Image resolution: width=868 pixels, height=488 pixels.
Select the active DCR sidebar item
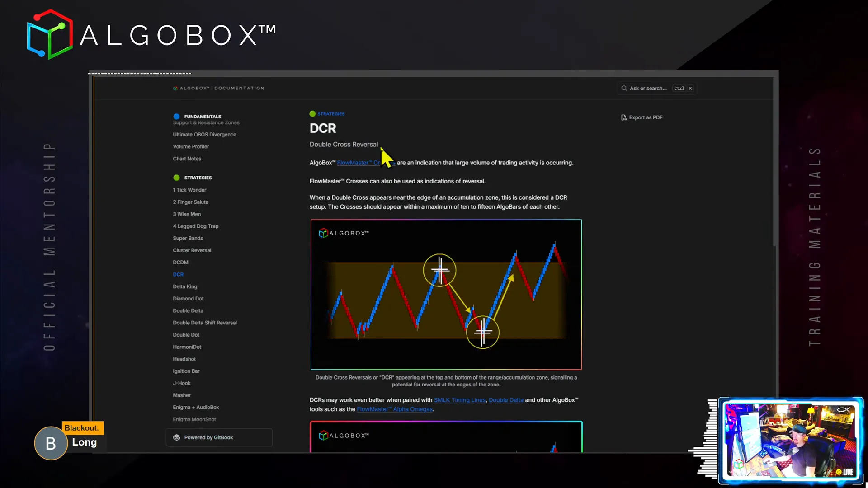[x=178, y=275]
